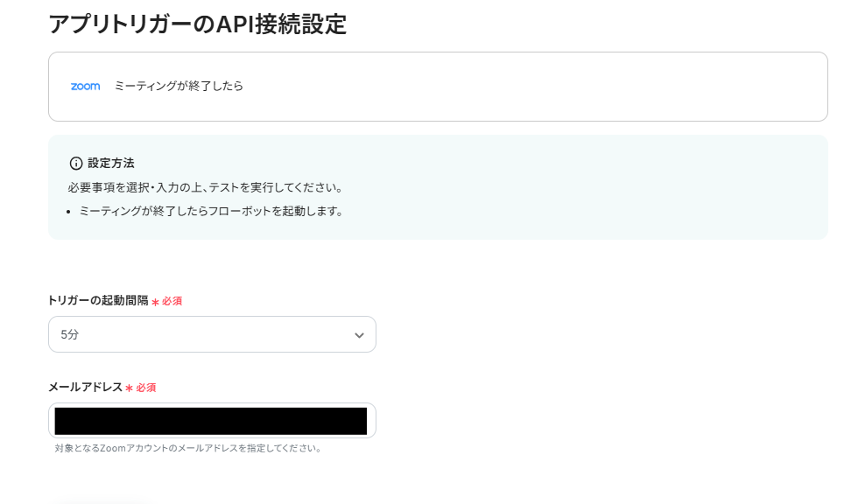Click the 必須 badge beside メールアドレス
Screen dimensions: 844x504
(x=145, y=388)
